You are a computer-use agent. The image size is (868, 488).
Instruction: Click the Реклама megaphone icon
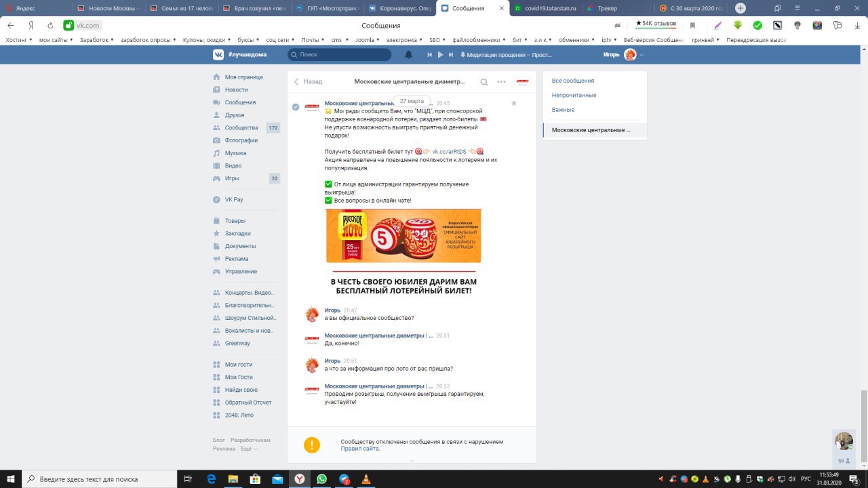(216, 259)
